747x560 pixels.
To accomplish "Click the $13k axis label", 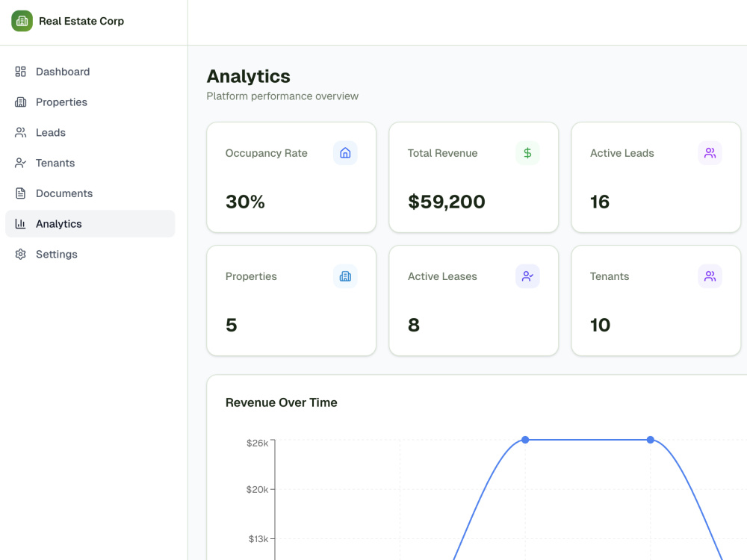I will click(258, 539).
